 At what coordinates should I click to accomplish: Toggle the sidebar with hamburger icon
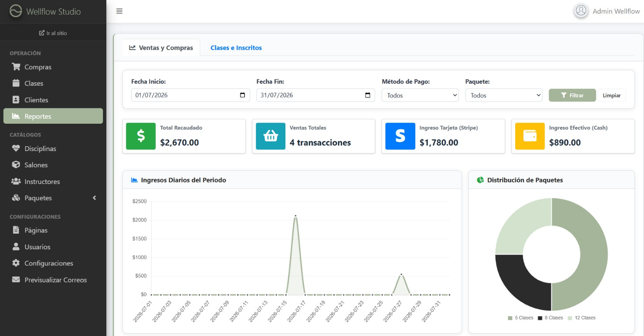(119, 11)
